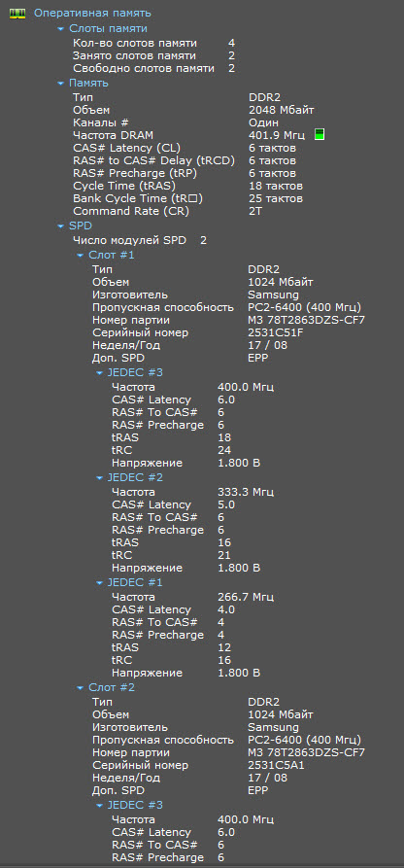This screenshot has width=404, height=868.
Task: Collapse the Слот #2 node
Action: (80, 687)
